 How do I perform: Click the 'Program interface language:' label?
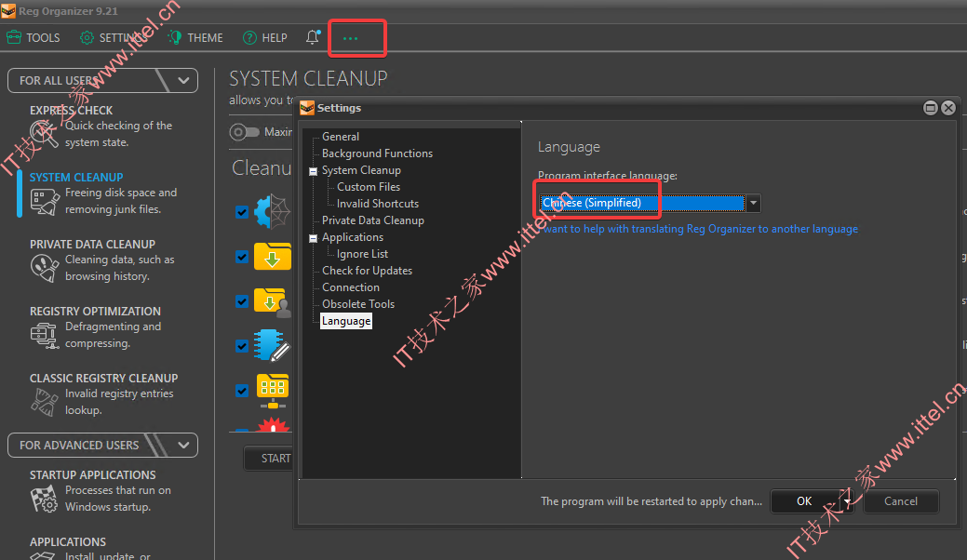click(608, 176)
